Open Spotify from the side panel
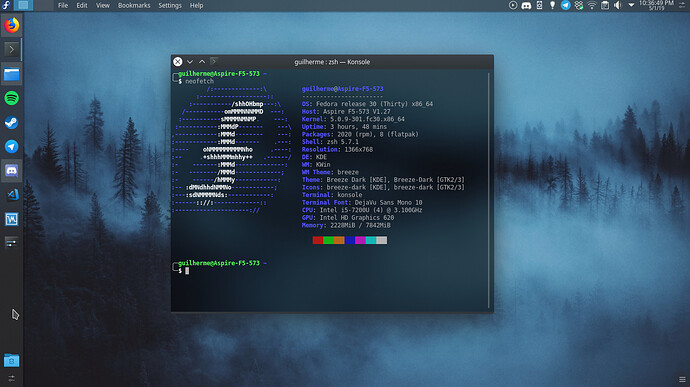690x387 pixels. 11,98
